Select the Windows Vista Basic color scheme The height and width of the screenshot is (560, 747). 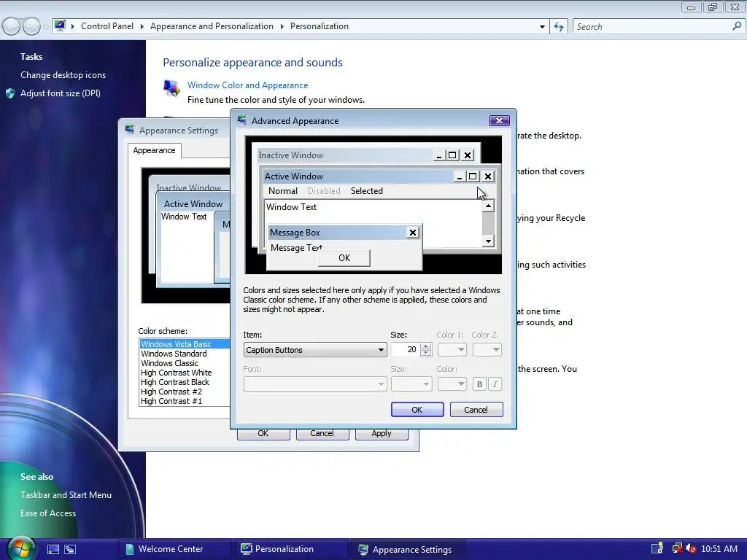pos(185,344)
